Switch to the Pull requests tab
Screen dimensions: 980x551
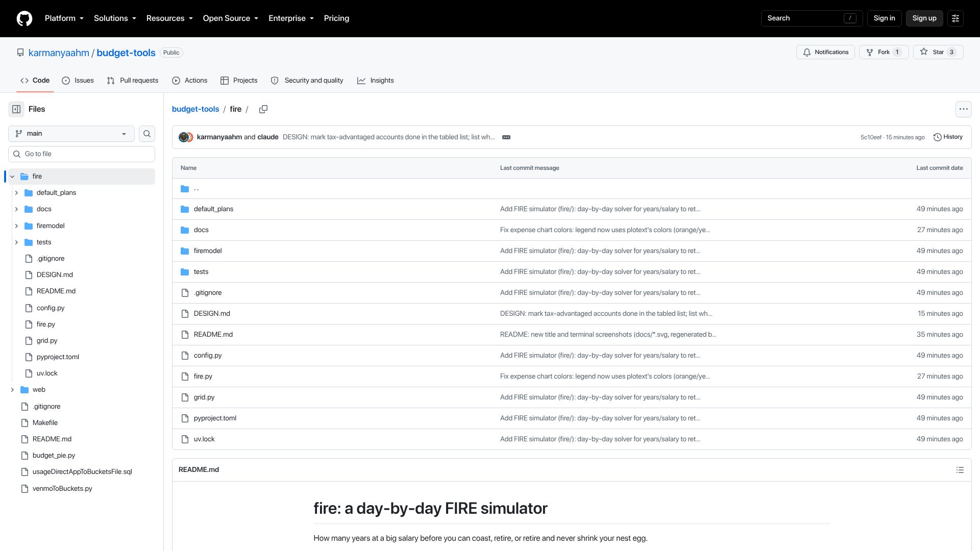coord(133,81)
